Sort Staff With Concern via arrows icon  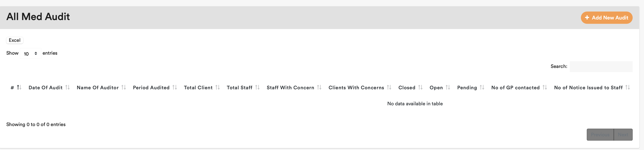coord(319,87)
